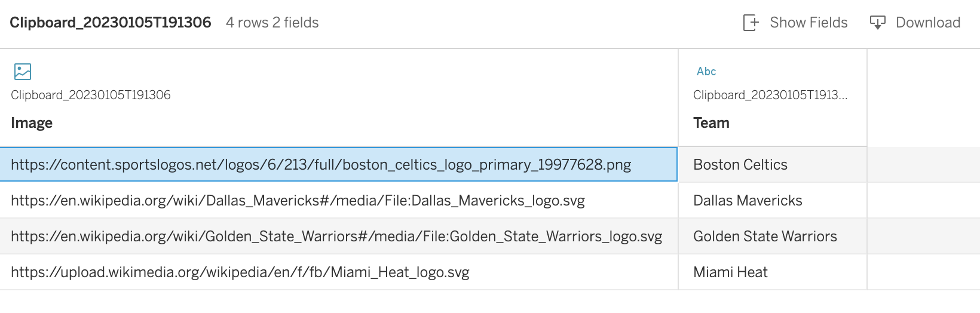Select the Golden State Warriors URL cell

[336, 237]
